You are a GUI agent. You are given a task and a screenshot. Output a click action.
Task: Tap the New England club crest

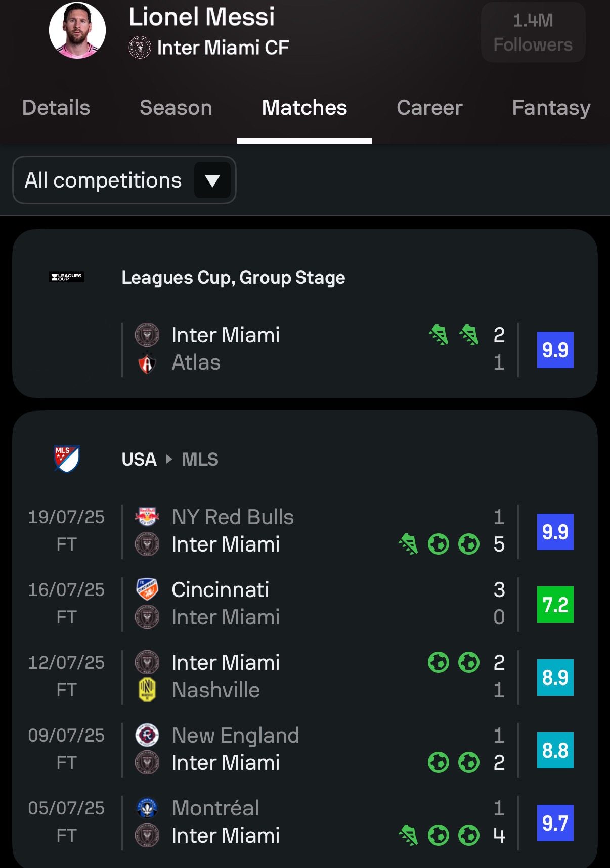(x=147, y=736)
